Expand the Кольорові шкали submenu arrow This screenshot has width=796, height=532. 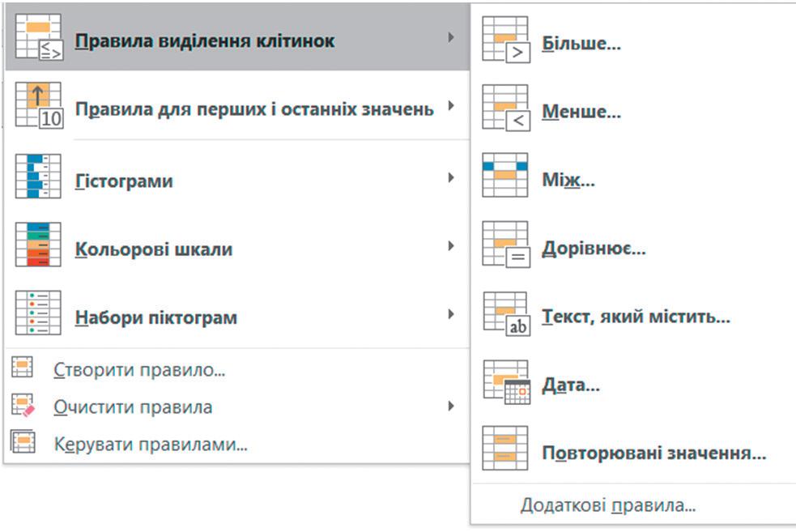tap(451, 245)
